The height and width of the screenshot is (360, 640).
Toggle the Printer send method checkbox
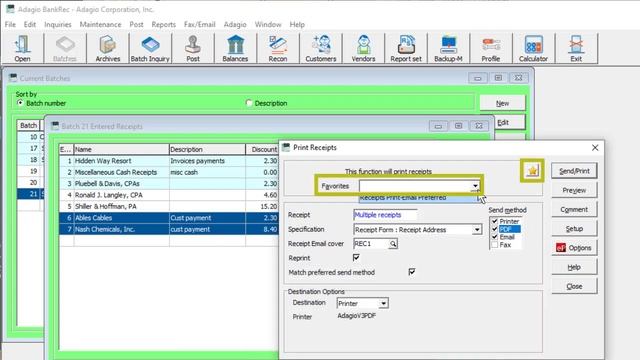pyautogui.click(x=494, y=221)
